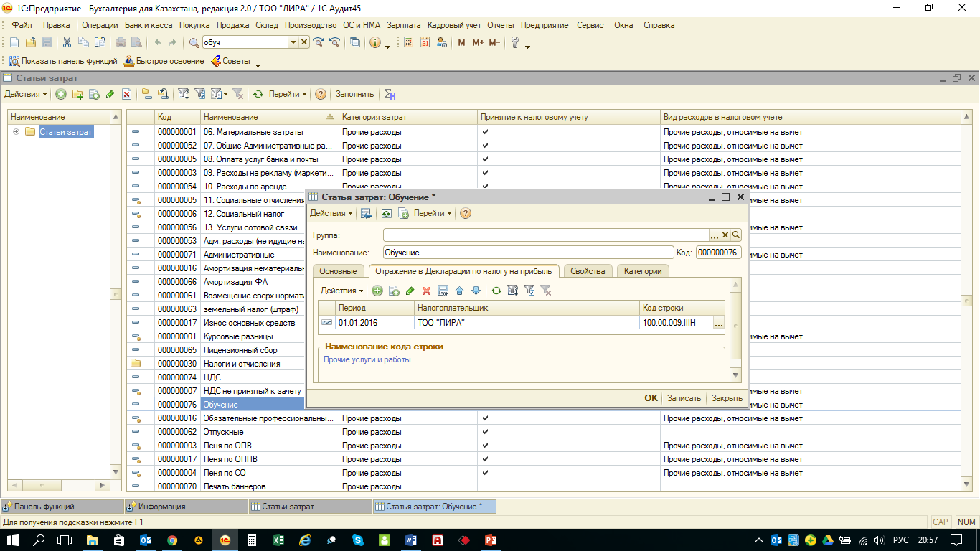Viewport: 980px width, 551px height.
Task: Open Перейти dropdown in Статьи затрат list toolbar
Action: (x=288, y=94)
